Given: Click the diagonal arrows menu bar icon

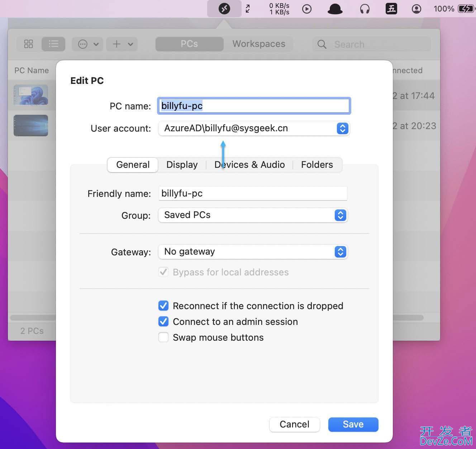Looking at the screenshot, I should coord(248,9).
